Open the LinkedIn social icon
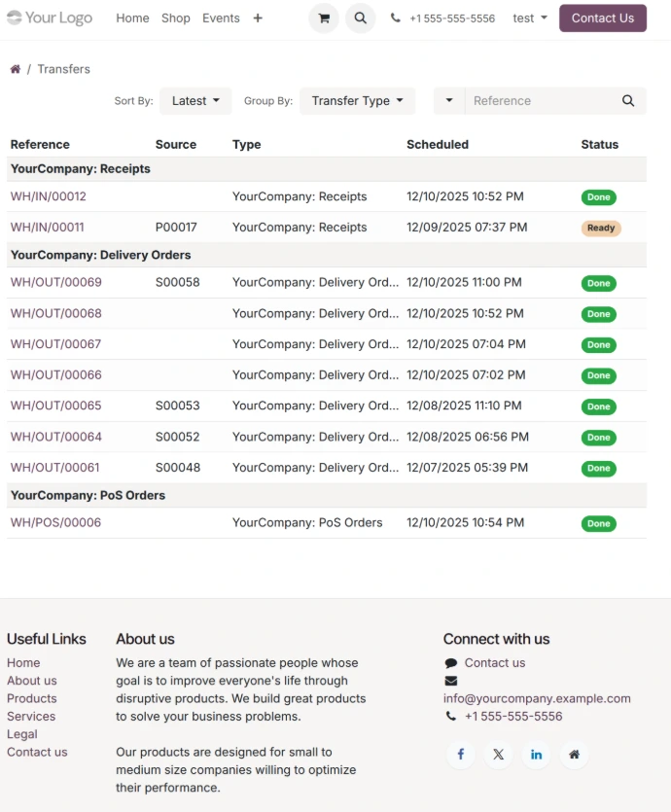Screen dimensions: 671x812 (x=536, y=755)
